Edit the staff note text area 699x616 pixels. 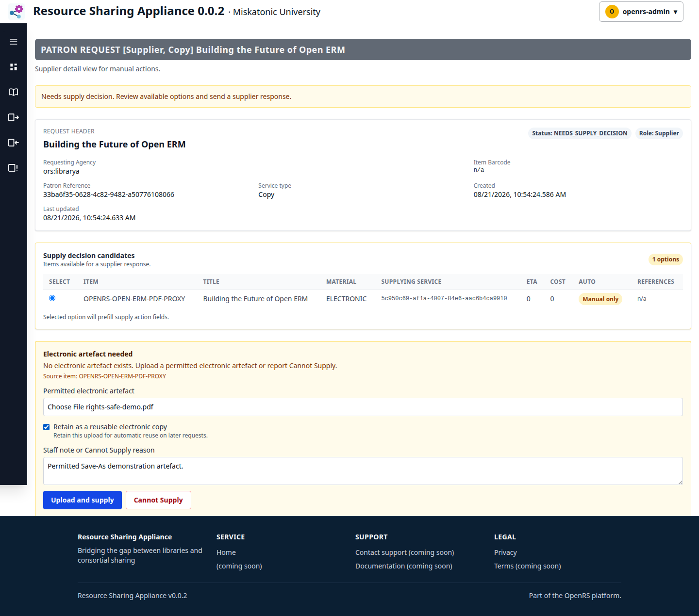coord(363,471)
